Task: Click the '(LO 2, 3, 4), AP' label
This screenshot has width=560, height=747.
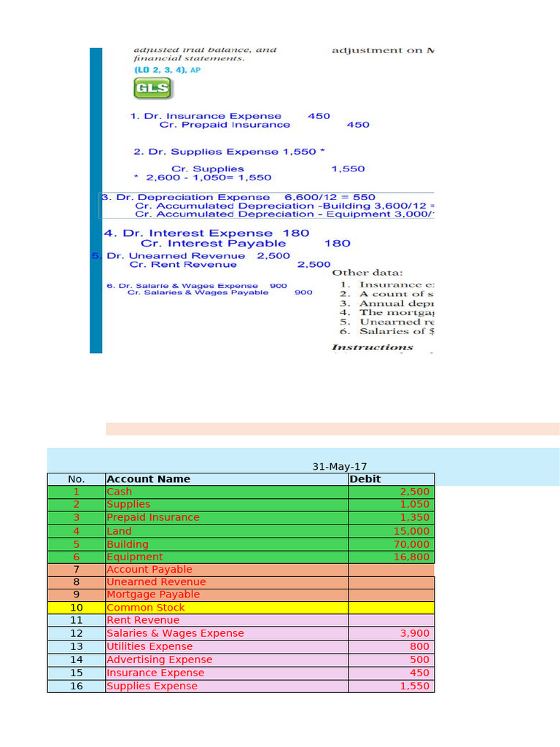Action: pyautogui.click(x=167, y=70)
